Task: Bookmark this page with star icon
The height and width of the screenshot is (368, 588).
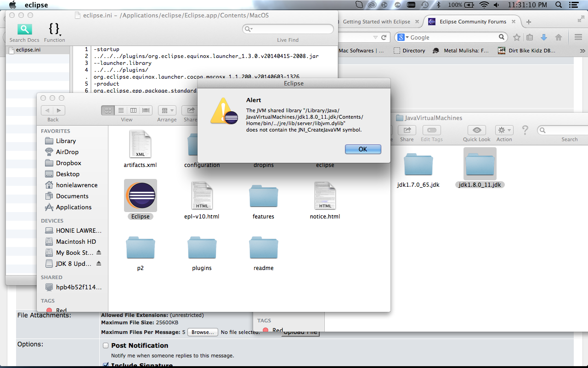Action: tap(517, 37)
